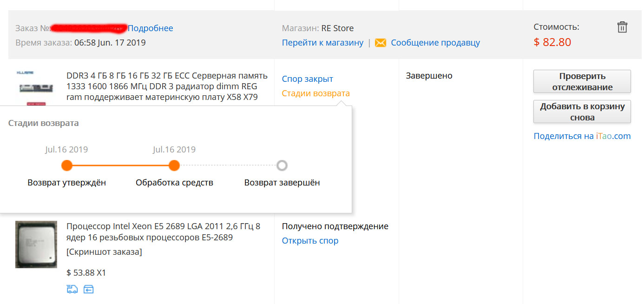Open "Подробнее" order details link
This screenshot has height=304, width=644.
(x=150, y=28)
